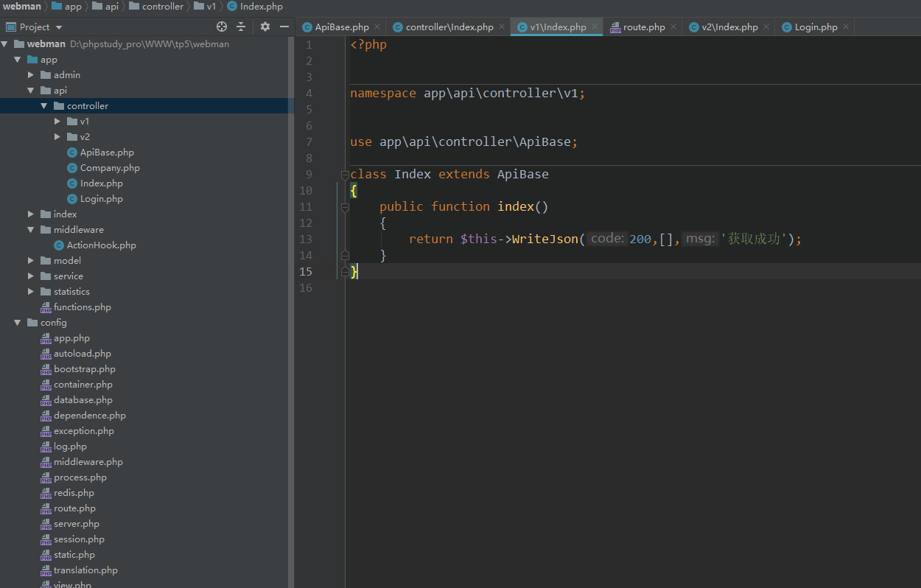
Task: Toggle fold marker at public function index
Action: (345, 207)
